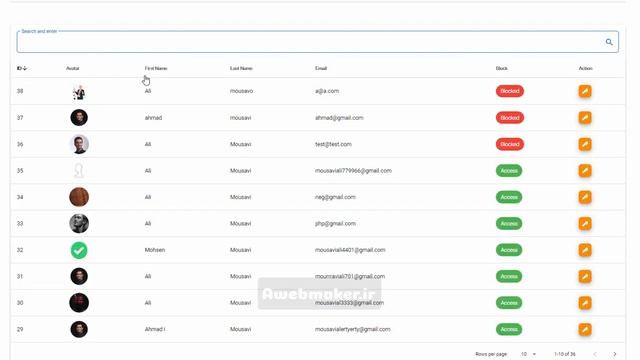640x360 pixels.
Task: Select email a@a.com
Action: point(327,91)
